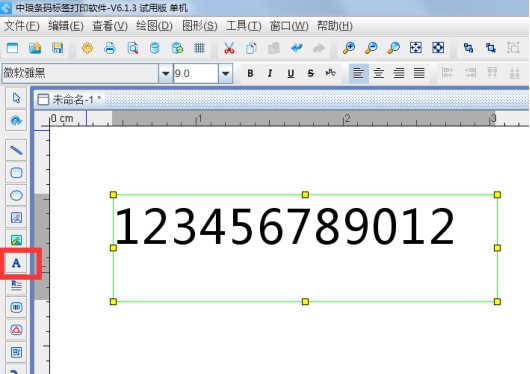The image size is (530, 374).
Task: Switch to the 未命名-1 document tab
Action: [70, 99]
